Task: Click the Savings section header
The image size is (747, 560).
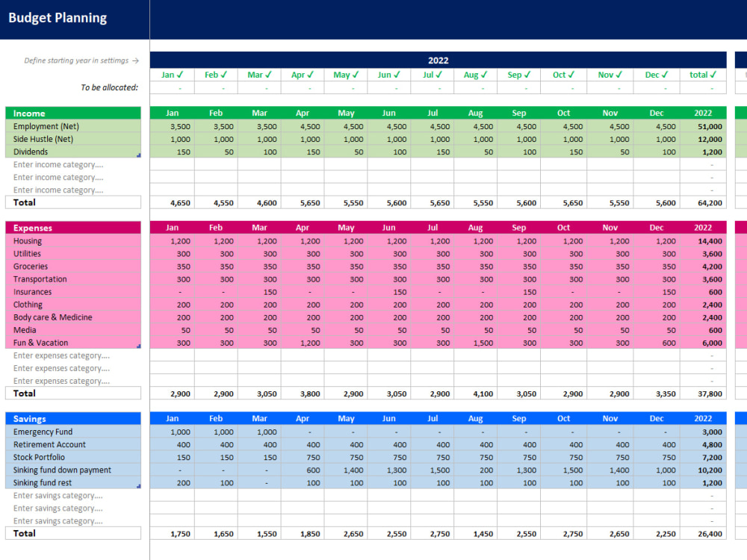Action: (x=72, y=419)
